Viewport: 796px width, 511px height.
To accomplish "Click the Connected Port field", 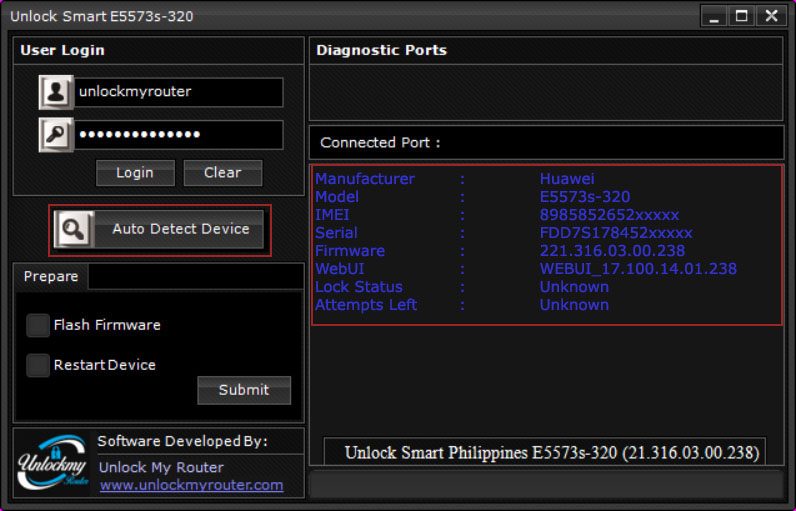I will click(546, 143).
